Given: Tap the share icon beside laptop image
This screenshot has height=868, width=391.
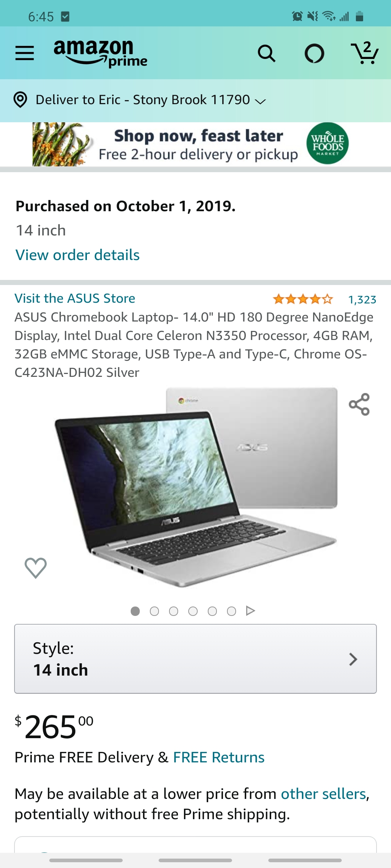Looking at the screenshot, I should (x=359, y=404).
